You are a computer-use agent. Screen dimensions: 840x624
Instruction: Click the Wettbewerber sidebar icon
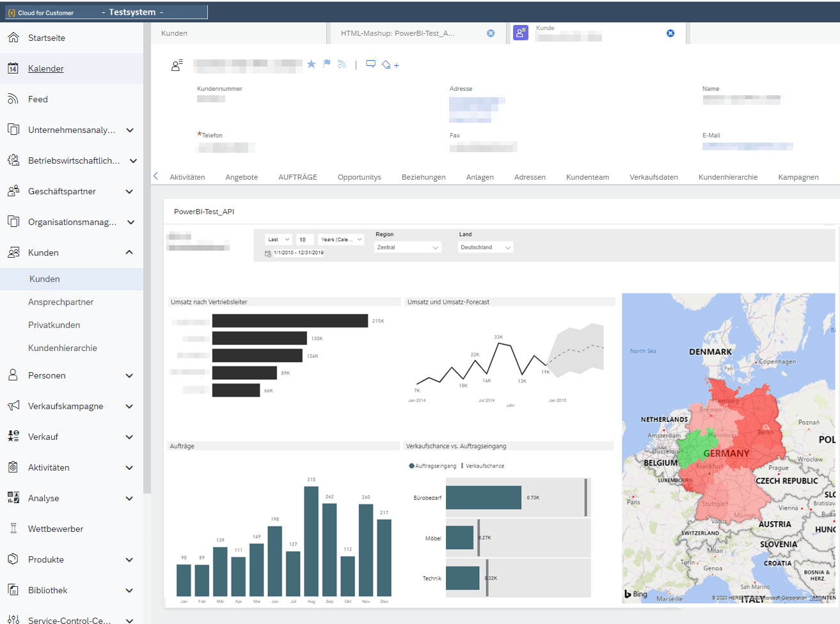tap(13, 529)
